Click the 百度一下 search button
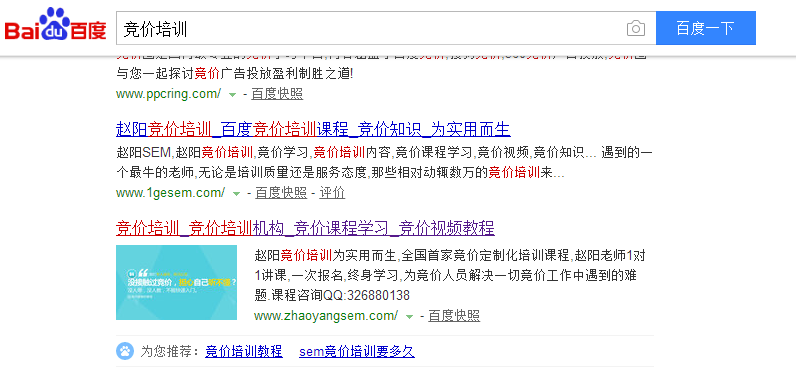The height and width of the screenshot is (379, 796). (x=706, y=28)
